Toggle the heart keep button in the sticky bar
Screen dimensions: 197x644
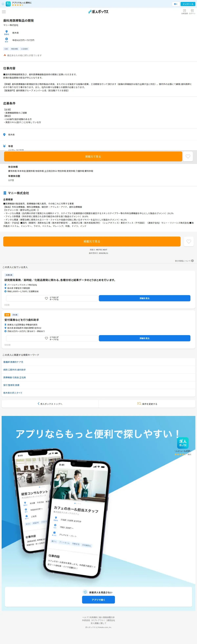click(188, 157)
